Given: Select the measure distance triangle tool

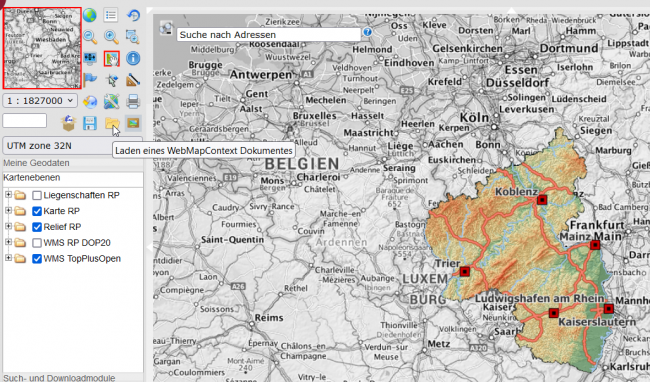Looking at the screenshot, I should 133,80.
